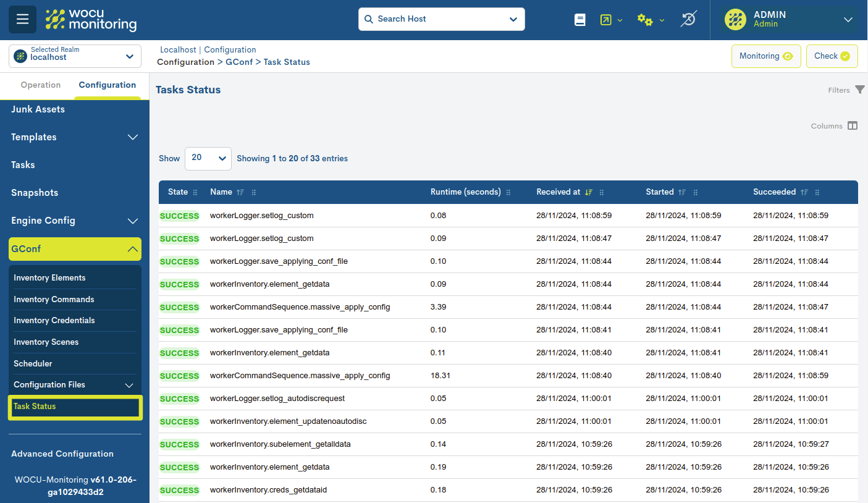This screenshot has width=868, height=503.
Task: Sort by the Succeeded column arrow
Action: point(804,192)
